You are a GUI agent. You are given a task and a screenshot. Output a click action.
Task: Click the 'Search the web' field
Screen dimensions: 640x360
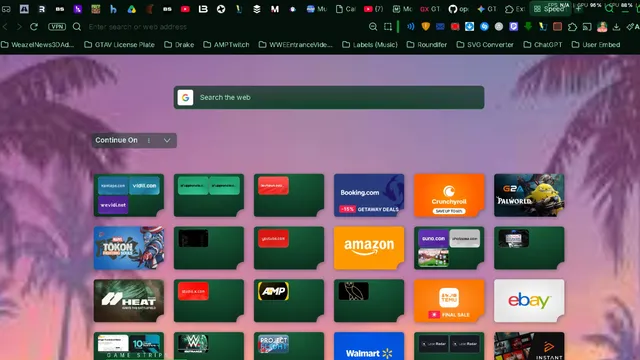coord(329,98)
